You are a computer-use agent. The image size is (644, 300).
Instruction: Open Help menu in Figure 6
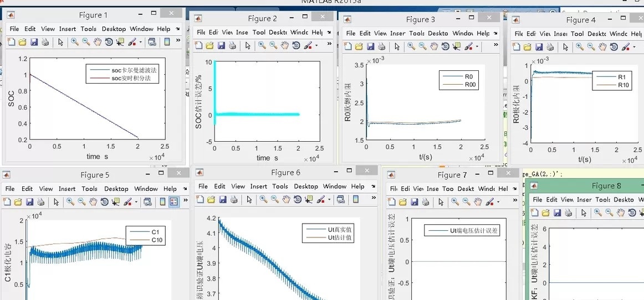[357, 187]
